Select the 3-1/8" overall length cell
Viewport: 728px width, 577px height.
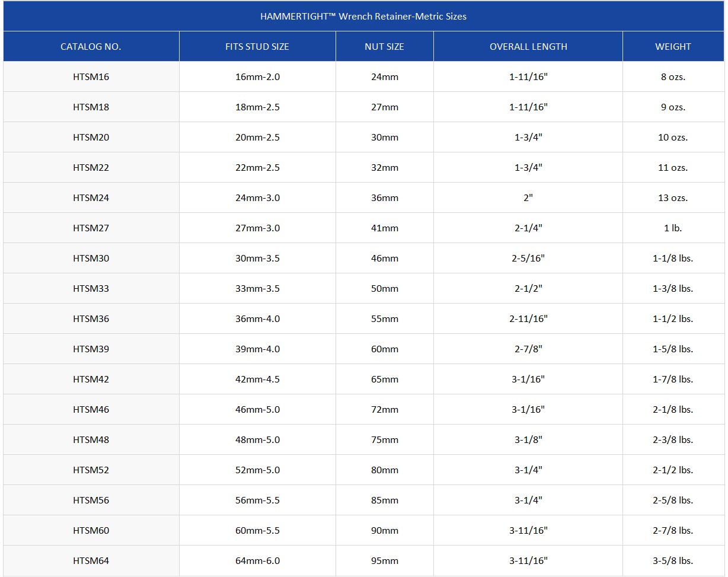[x=528, y=440]
